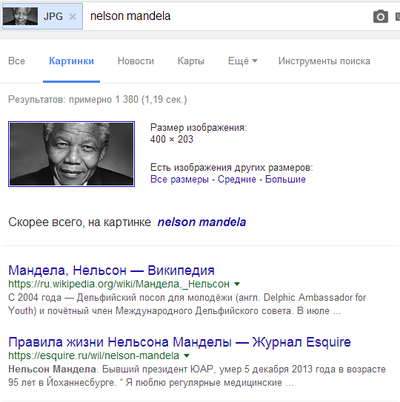Screen dimensions: 400x402
Task: Expand the arrow next to the ru.wikipedia.org URL
Action: click(x=237, y=284)
